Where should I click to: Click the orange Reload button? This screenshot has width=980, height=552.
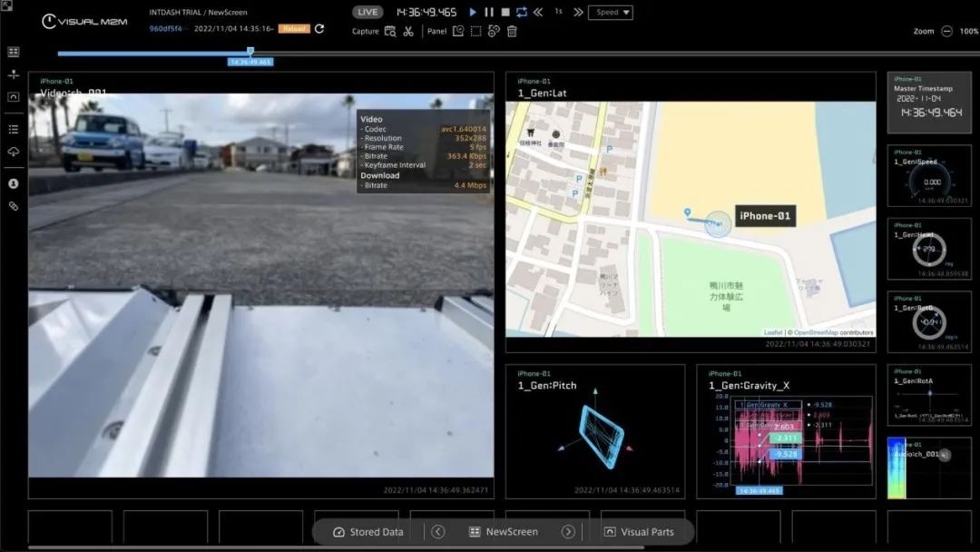click(x=294, y=29)
